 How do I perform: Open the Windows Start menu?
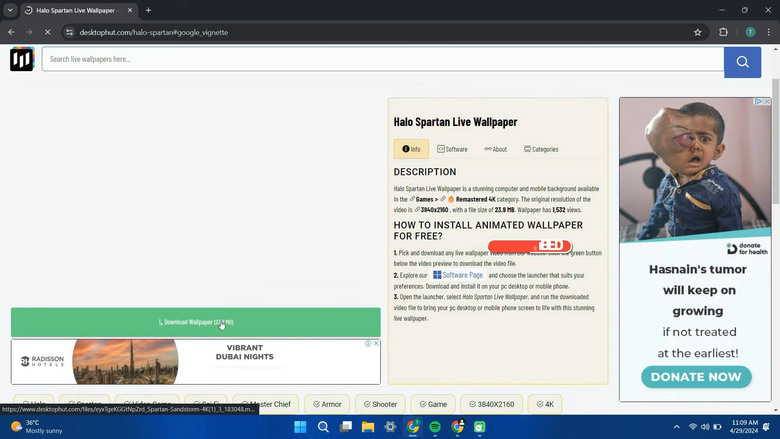300,427
